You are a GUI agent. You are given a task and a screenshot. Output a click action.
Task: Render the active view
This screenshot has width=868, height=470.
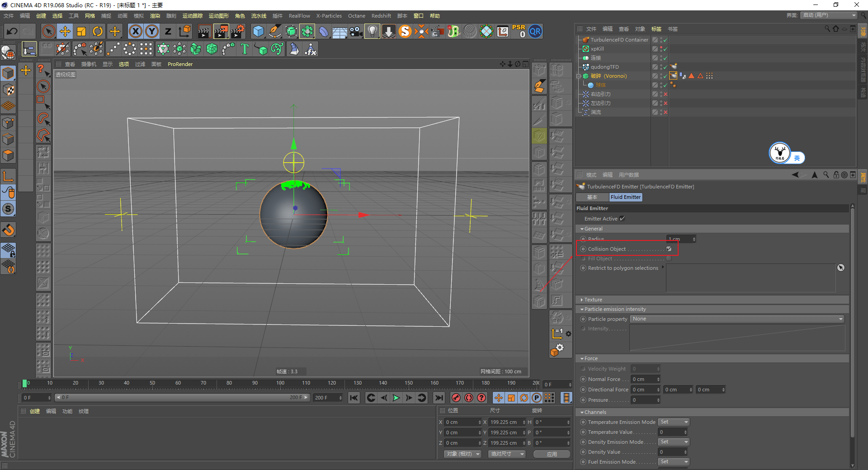(204, 32)
